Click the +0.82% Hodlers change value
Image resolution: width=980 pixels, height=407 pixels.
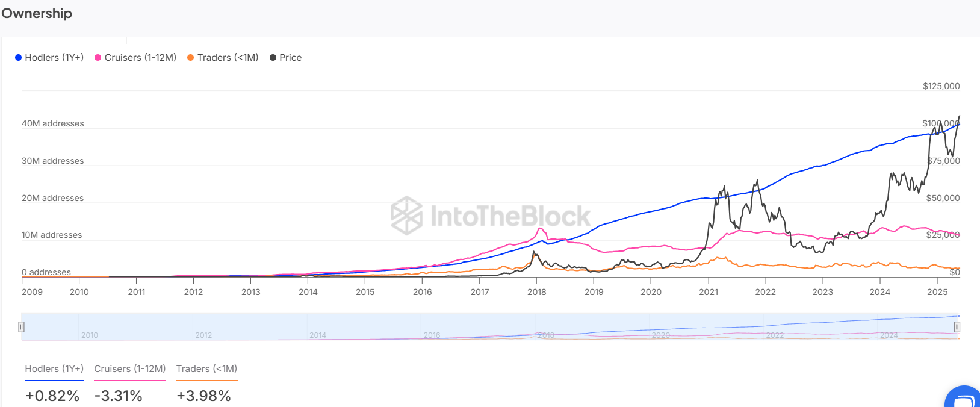[52, 396]
